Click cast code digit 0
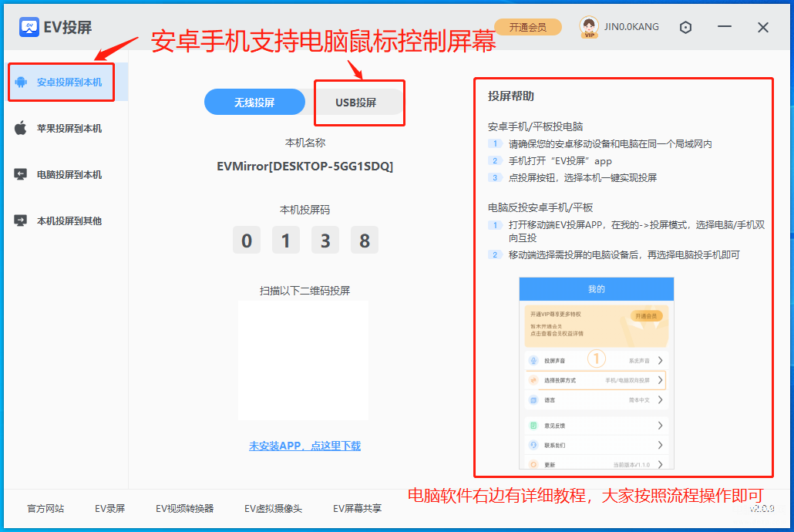This screenshot has height=532, width=794. (x=247, y=240)
